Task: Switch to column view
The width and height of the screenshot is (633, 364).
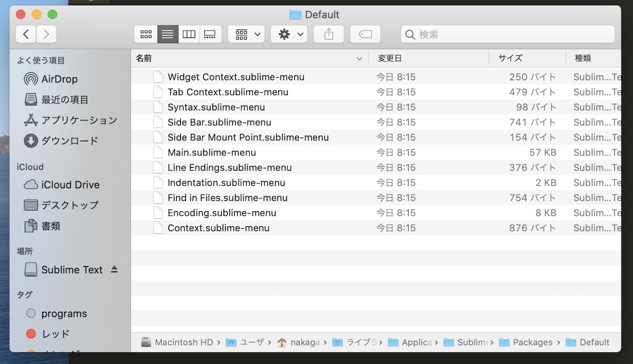Action: pos(189,34)
